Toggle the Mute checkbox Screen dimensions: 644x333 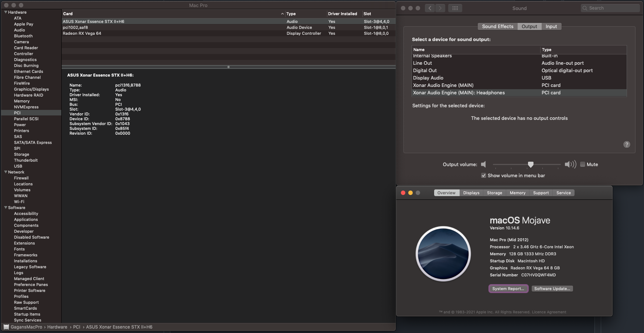583,164
